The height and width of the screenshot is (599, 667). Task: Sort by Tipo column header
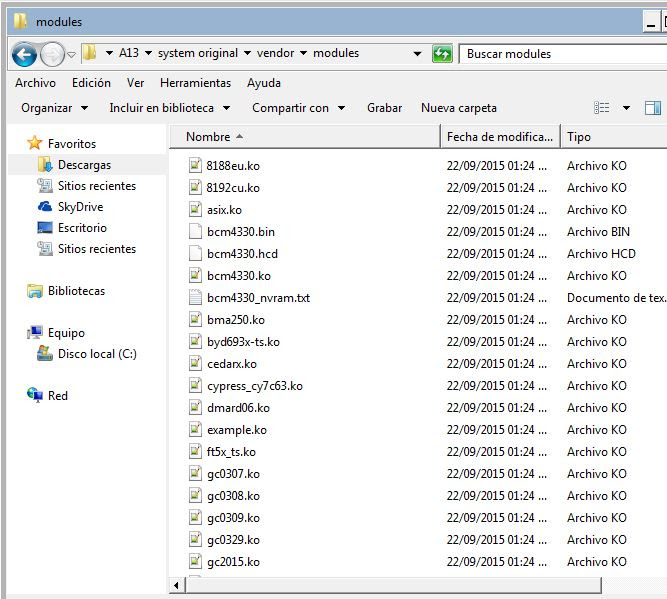(x=614, y=137)
